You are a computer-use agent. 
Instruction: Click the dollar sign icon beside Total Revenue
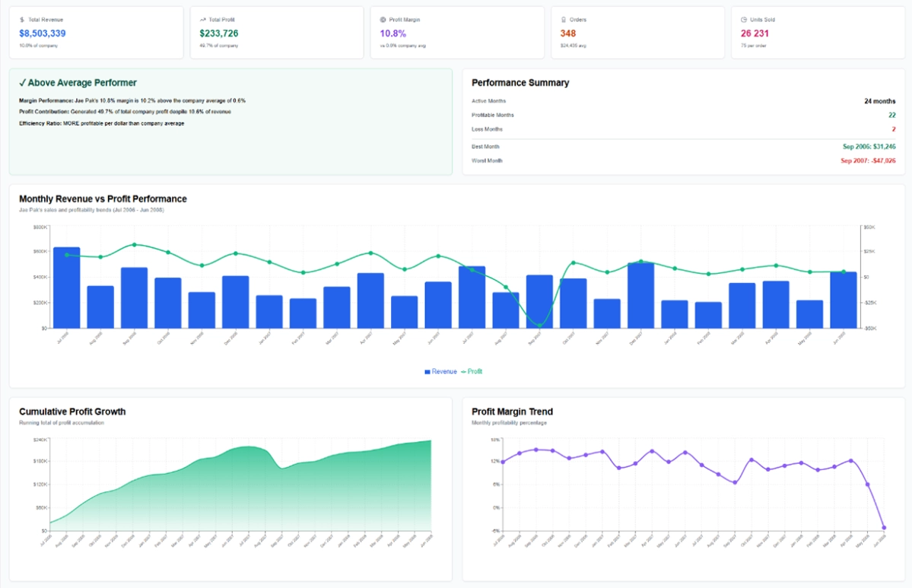tap(22, 20)
